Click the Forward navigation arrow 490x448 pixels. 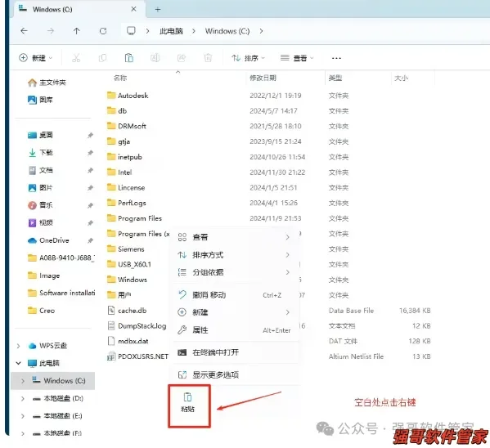(x=51, y=30)
